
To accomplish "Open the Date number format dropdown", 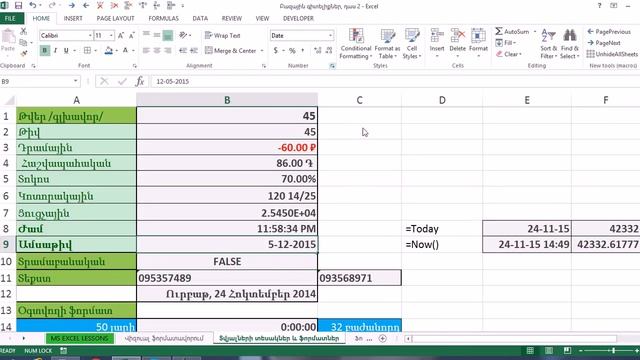I will pyautogui.click(x=330, y=36).
